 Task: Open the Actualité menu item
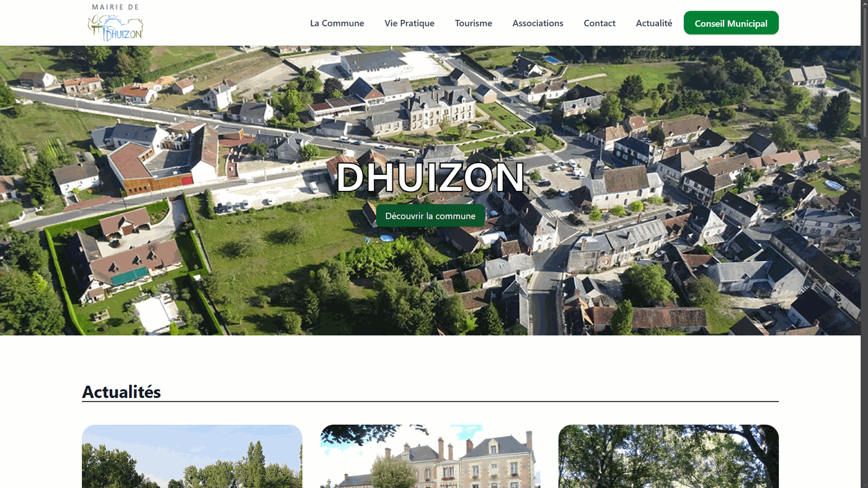(x=653, y=23)
